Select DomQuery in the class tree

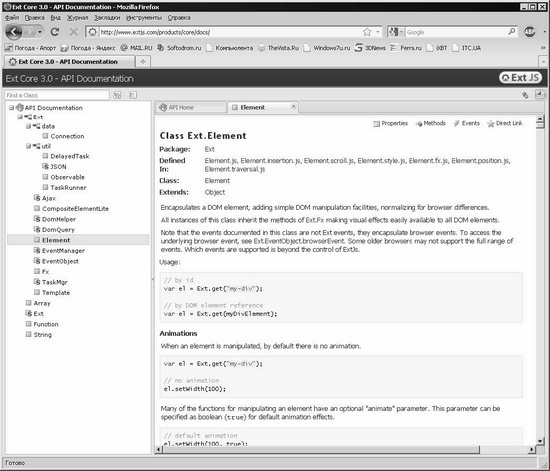(x=58, y=230)
